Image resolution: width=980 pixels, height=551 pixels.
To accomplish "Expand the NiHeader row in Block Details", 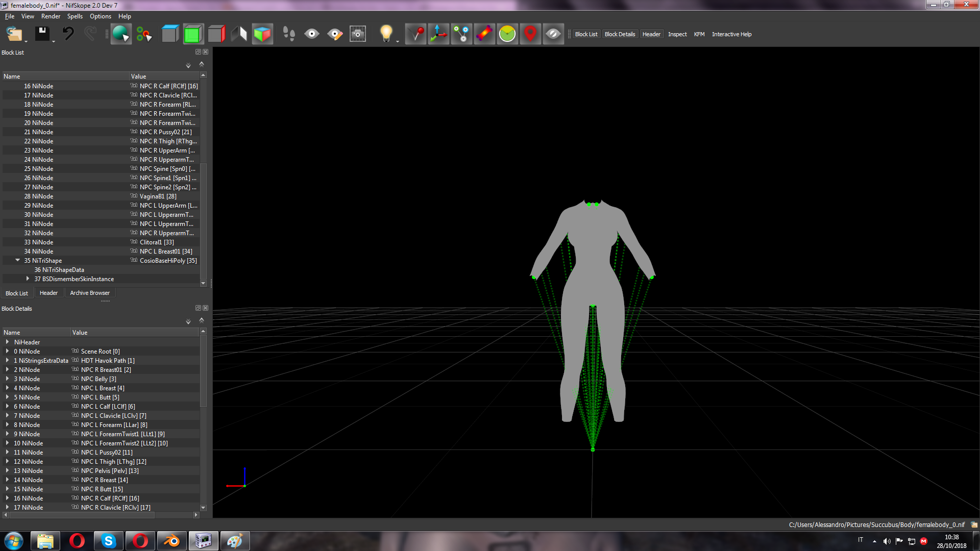I will point(7,342).
